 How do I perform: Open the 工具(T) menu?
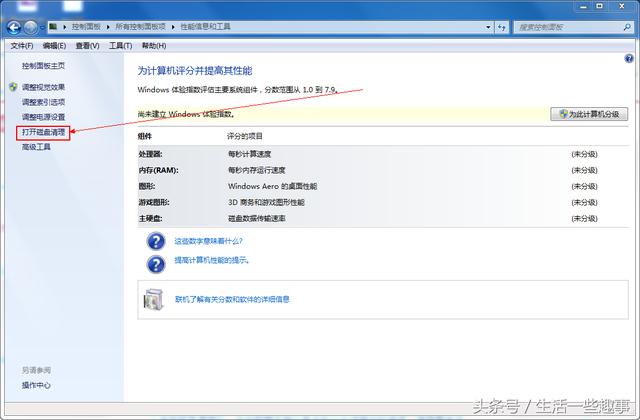click(120, 46)
